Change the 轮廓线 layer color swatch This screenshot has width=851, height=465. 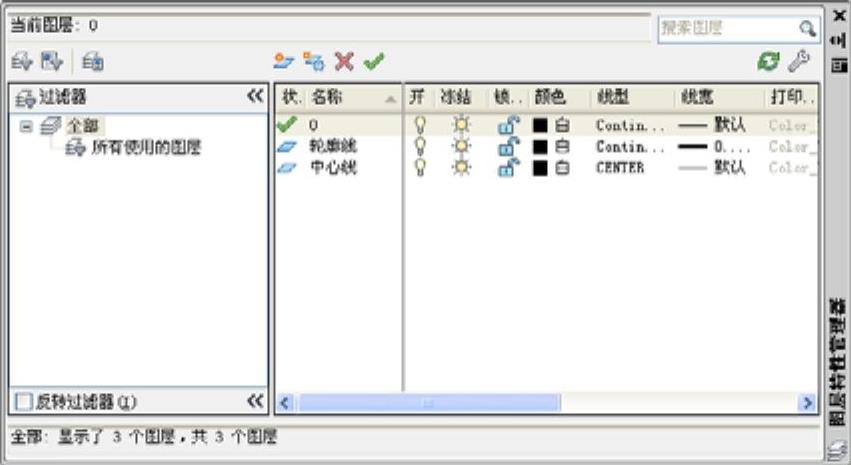click(x=540, y=146)
